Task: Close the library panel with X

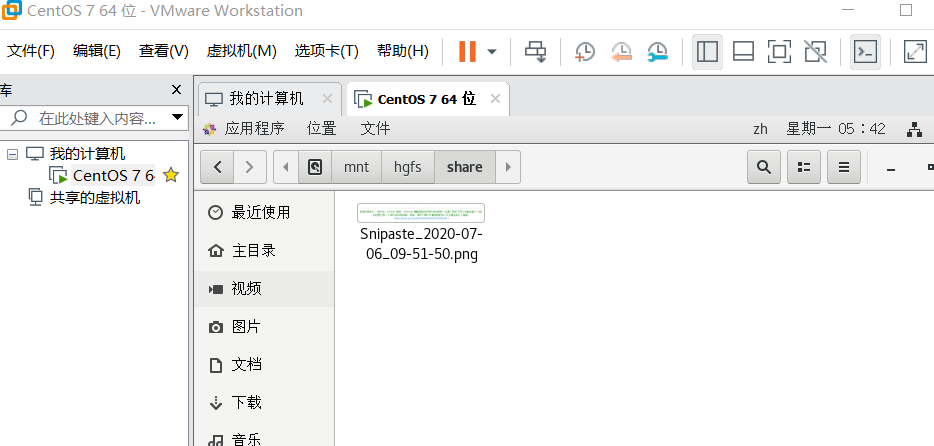Action: click(x=176, y=90)
